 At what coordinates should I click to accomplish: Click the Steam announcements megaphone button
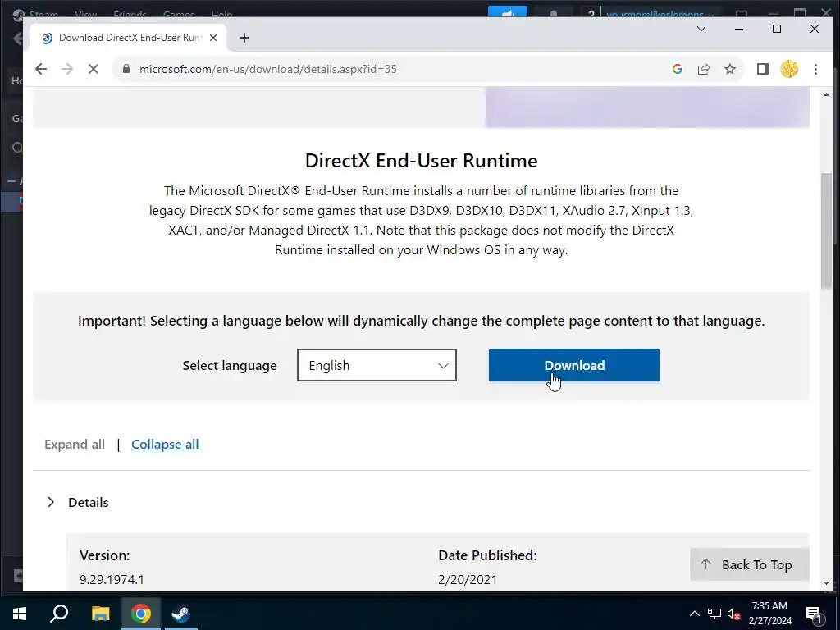(x=507, y=11)
